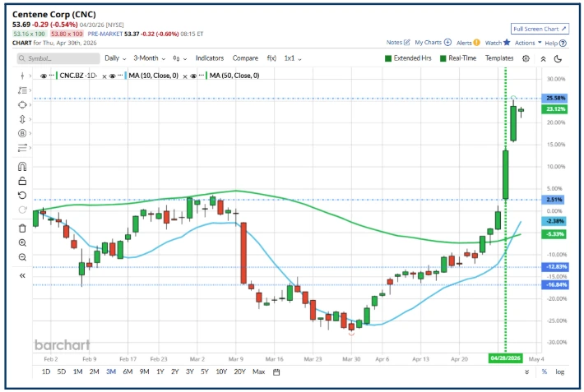Open the Help link
Image resolution: width=584 pixels, height=392 pixels.
pyautogui.click(x=556, y=44)
